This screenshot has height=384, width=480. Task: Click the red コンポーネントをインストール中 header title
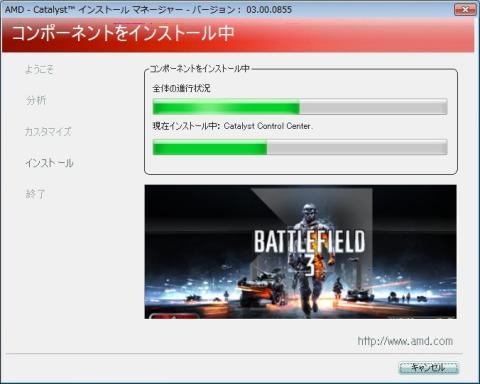point(123,33)
